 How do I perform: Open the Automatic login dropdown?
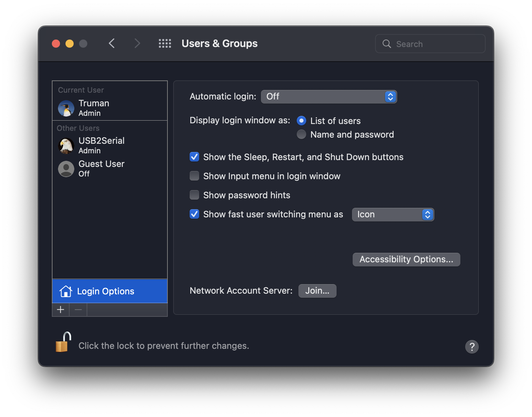329,97
